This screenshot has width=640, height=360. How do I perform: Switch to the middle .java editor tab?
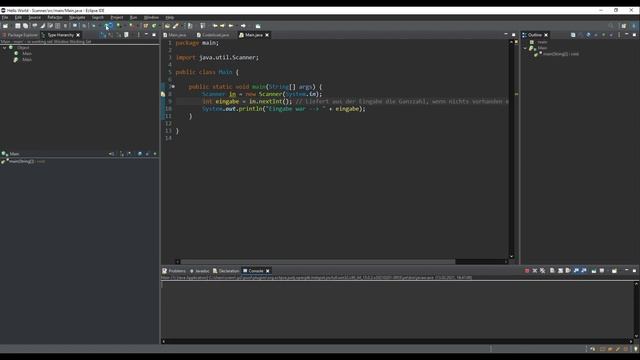pos(213,35)
